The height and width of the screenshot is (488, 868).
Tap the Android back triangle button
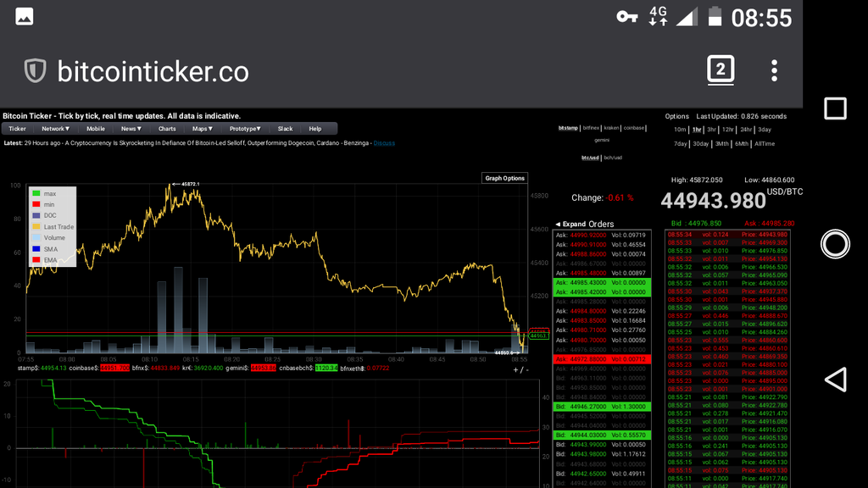(835, 380)
